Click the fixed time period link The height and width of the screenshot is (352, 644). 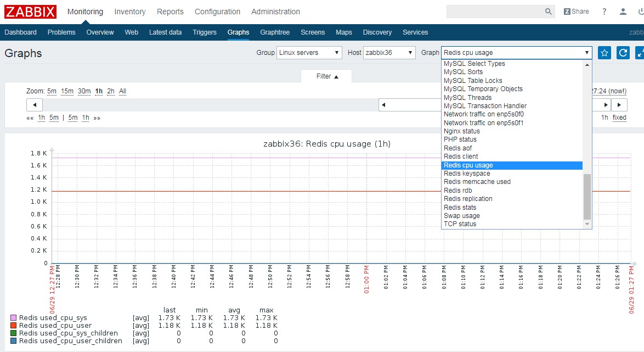click(x=619, y=118)
